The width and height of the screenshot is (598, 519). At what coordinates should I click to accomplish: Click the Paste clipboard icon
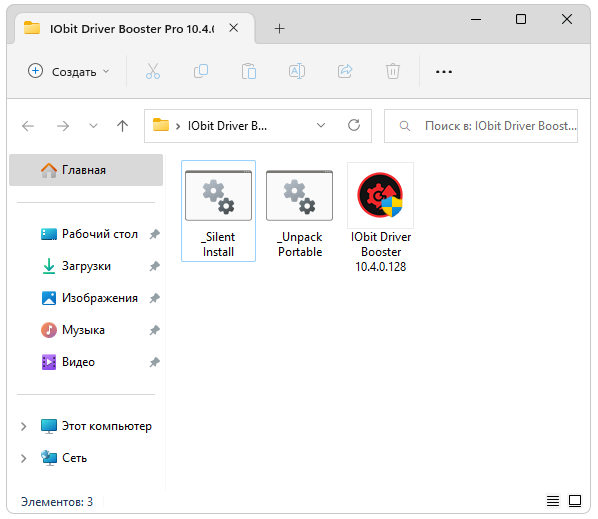249,71
